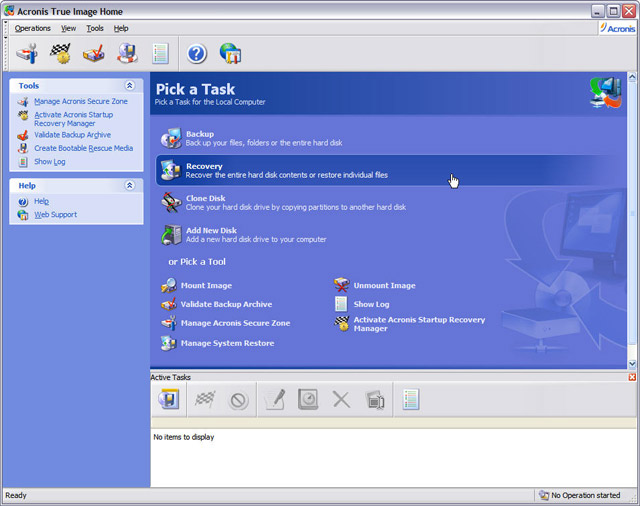Click the Show Log tool icon in main pane
640x506 pixels.
coord(341,304)
